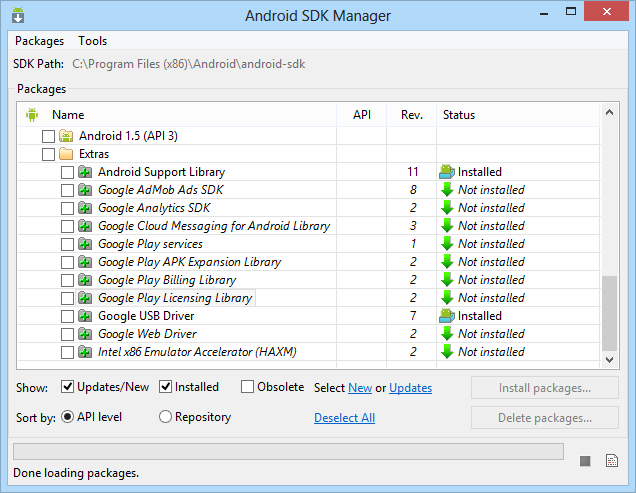This screenshot has height=493, width=636.
Task: Open the Tools menu
Action: [93, 41]
